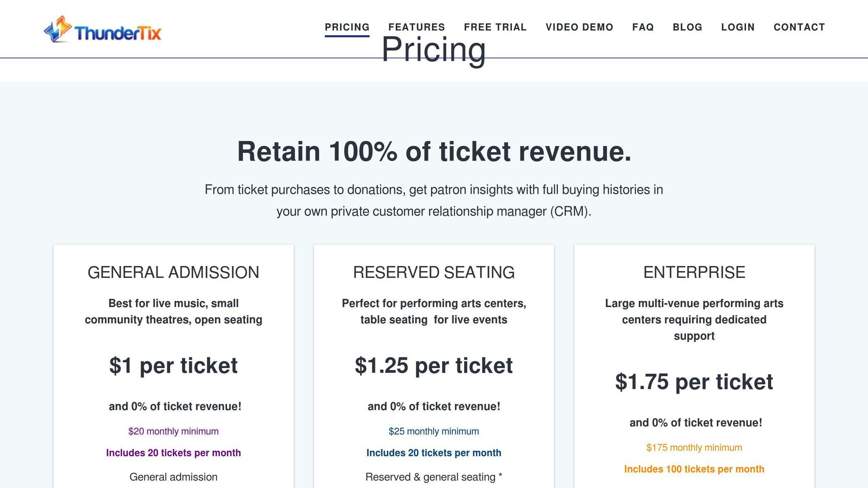Click the Login link
The height and width of the screenshot is (488, 868).
(738, 27)
